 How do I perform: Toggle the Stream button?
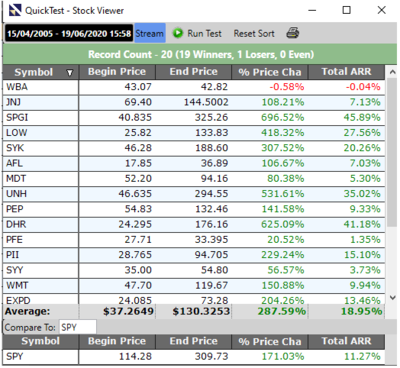click(x=150, y=33)
